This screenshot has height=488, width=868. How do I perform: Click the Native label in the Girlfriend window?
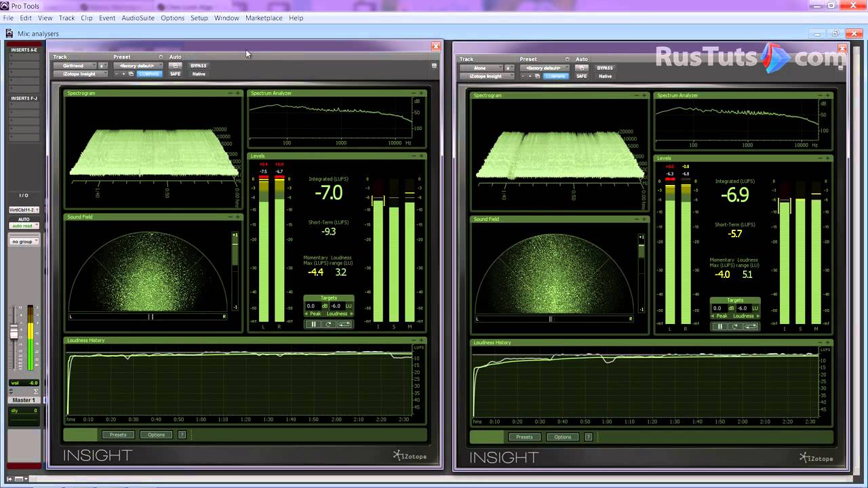coord(199,74)
